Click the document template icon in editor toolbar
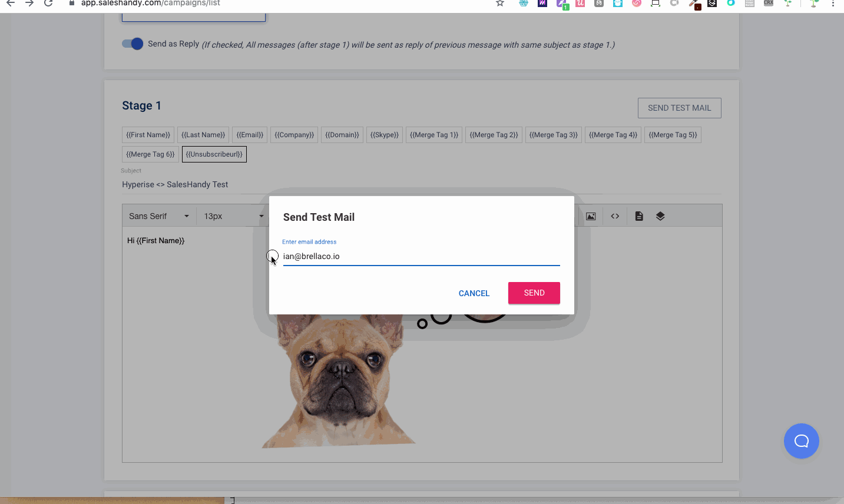 click(639, 216)
